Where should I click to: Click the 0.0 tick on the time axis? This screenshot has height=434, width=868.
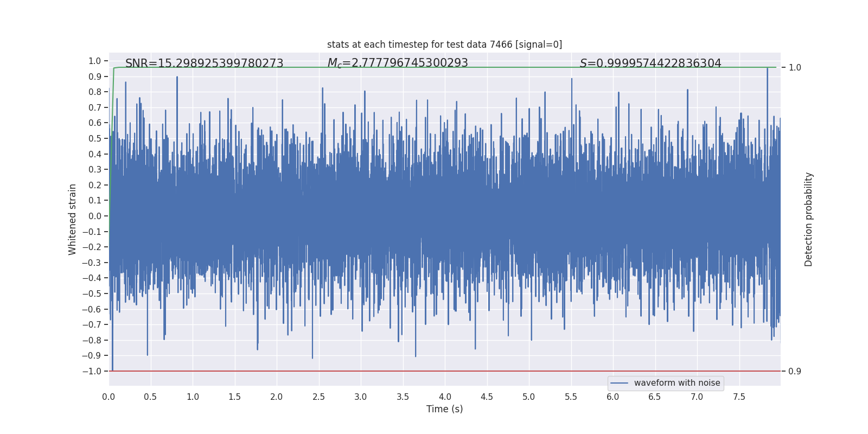(108, 397)
